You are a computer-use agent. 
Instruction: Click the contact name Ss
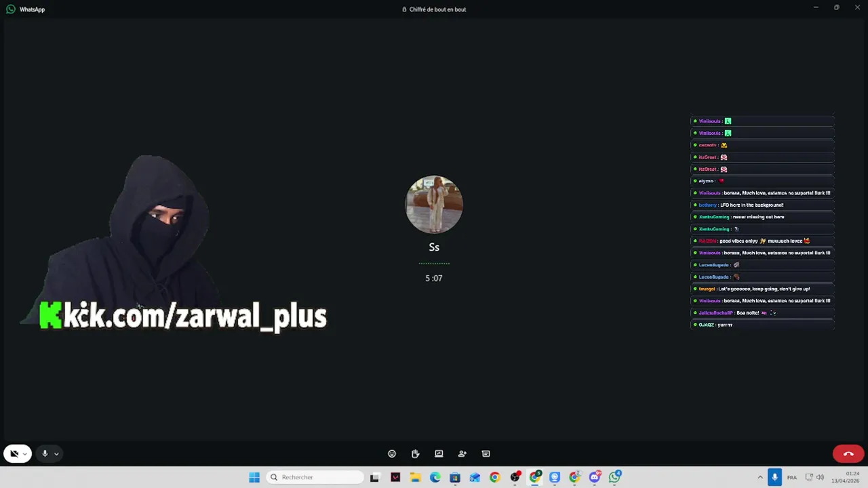point(434,247)
